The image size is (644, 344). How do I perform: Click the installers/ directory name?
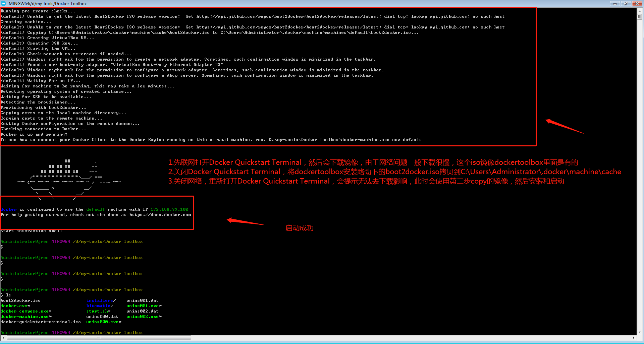[100, 300]
